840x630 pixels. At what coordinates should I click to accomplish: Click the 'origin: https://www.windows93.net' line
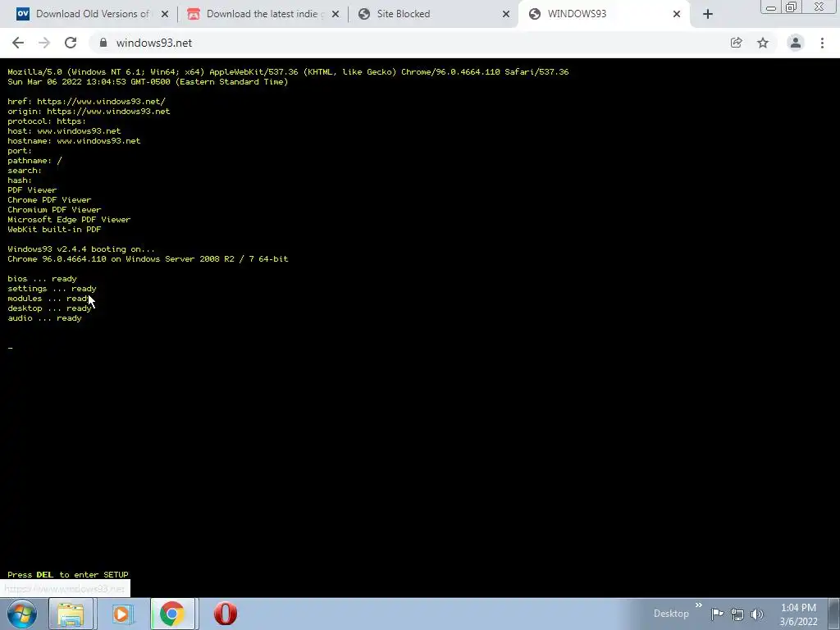[x=89, y=112]
